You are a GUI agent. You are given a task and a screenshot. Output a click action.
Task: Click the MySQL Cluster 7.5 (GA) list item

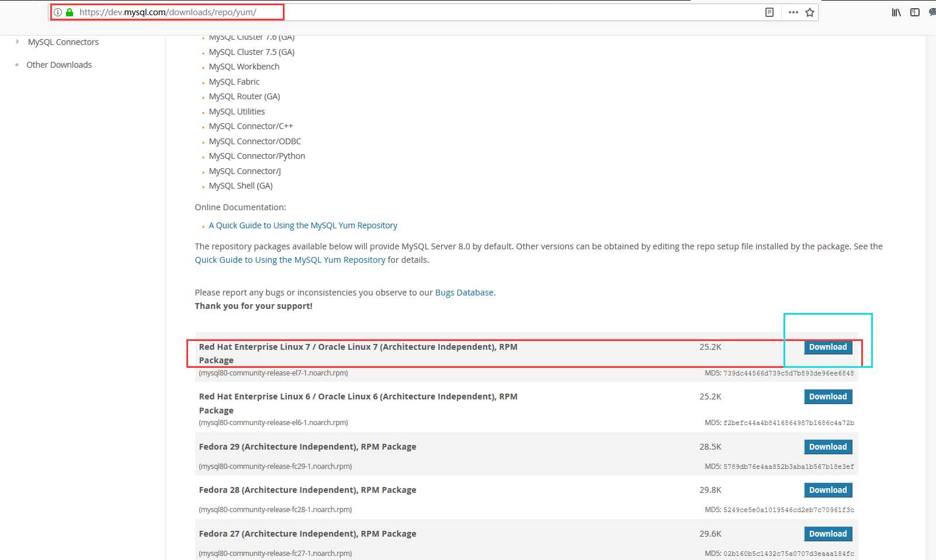tap(252, 52)
